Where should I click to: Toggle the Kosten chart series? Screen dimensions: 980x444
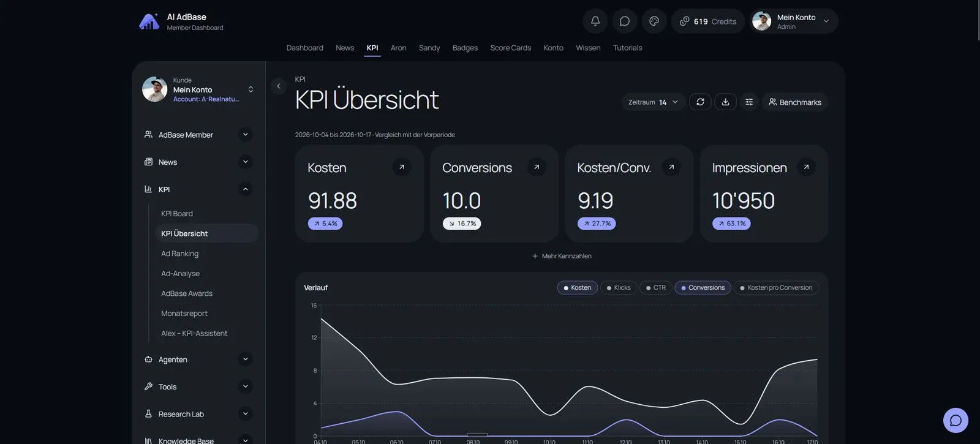(577, 287)
